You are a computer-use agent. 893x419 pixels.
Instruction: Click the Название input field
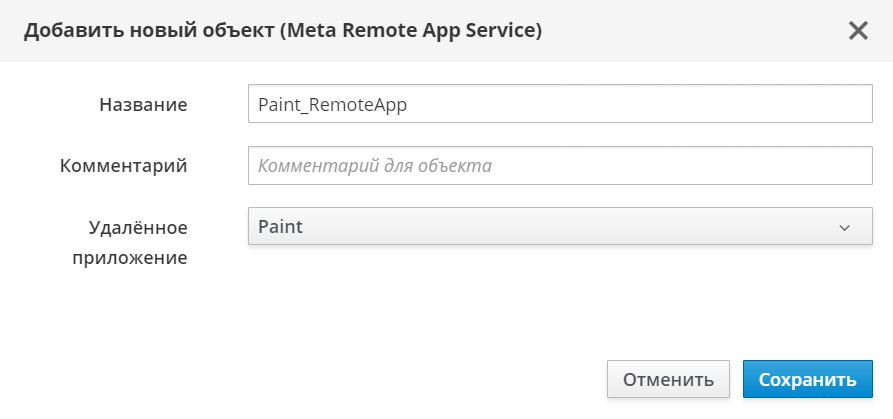(x=560, y=103)
